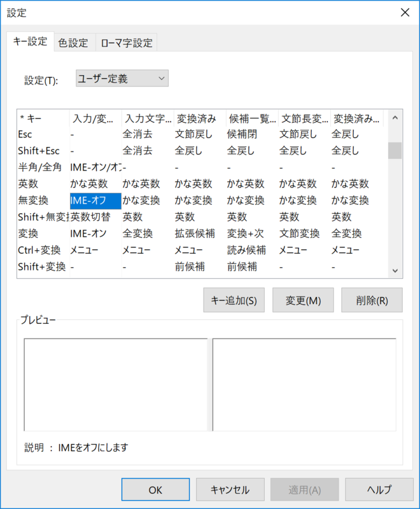
Task: Click the 変換済み column header
Action: [x=200, y=118]
